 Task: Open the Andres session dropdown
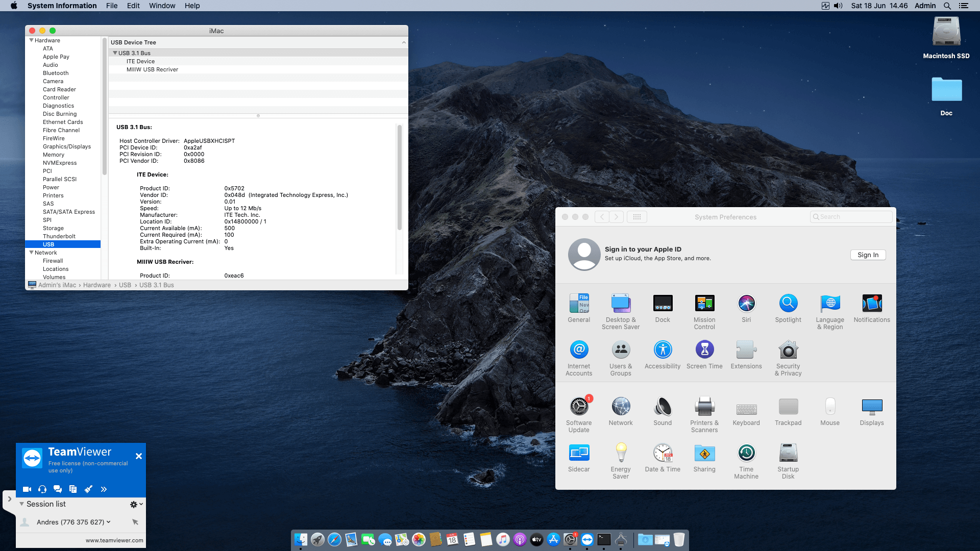coord(107,521)
